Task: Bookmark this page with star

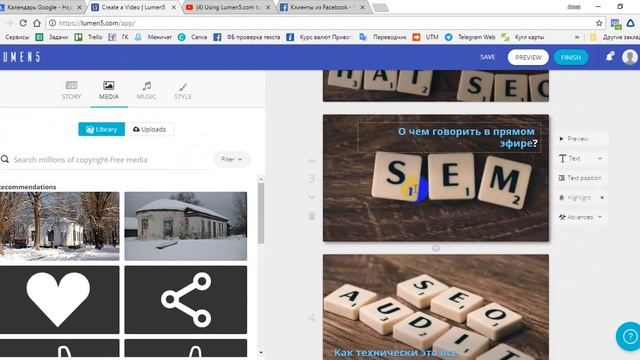Action: (599, 23)
